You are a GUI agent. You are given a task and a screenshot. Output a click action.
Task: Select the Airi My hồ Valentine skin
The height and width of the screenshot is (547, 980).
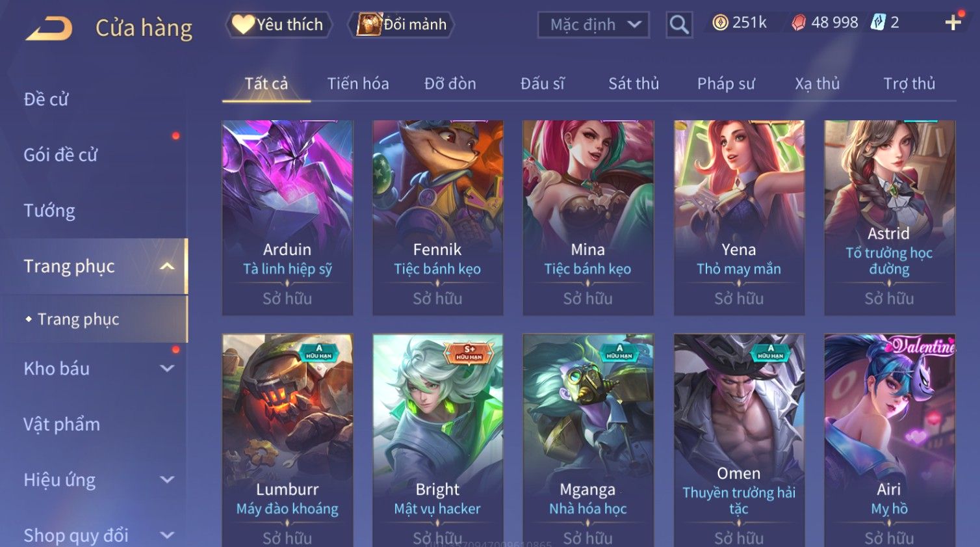[889, 440]
